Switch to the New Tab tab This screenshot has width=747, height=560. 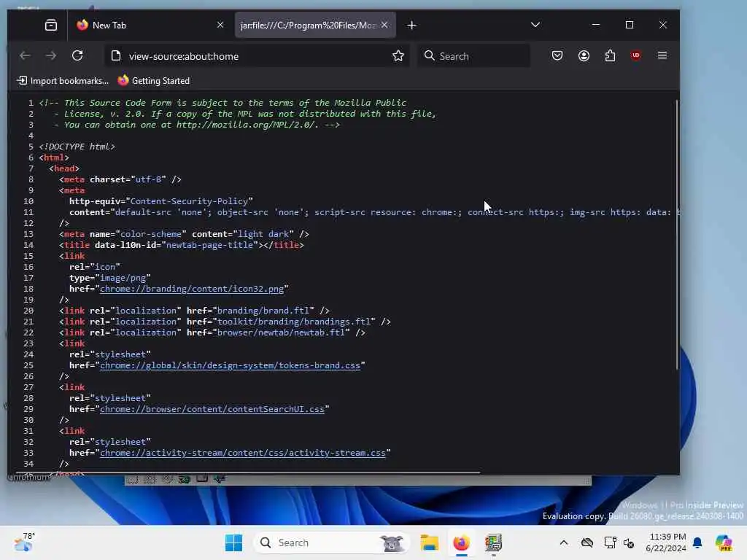pyautogui.click(x=151, y=25)
